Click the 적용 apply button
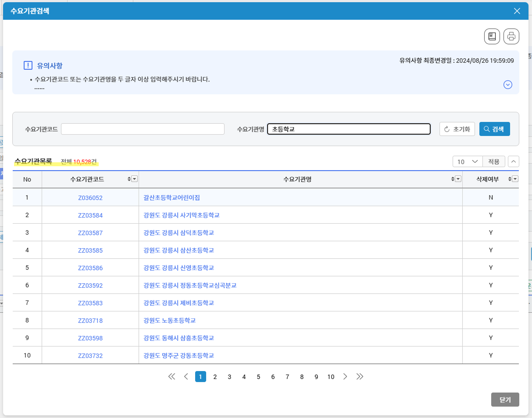The image size is (532, 418). [x=493, y=161]
